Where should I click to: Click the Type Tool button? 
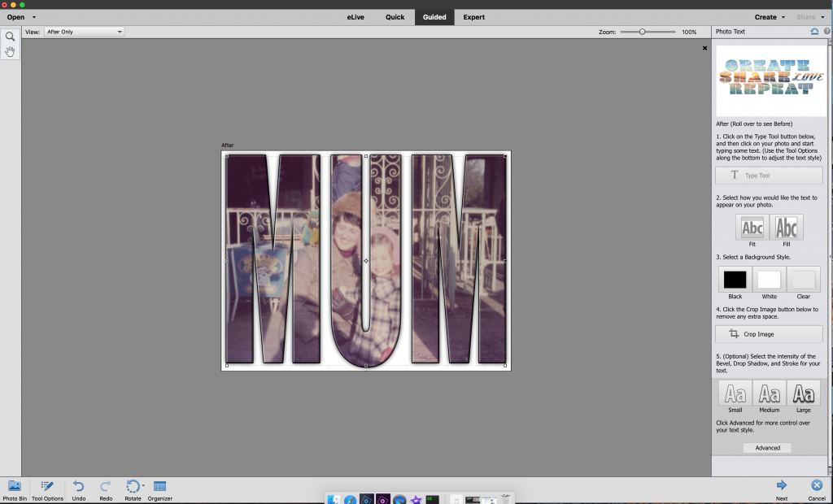click(769, 176)
